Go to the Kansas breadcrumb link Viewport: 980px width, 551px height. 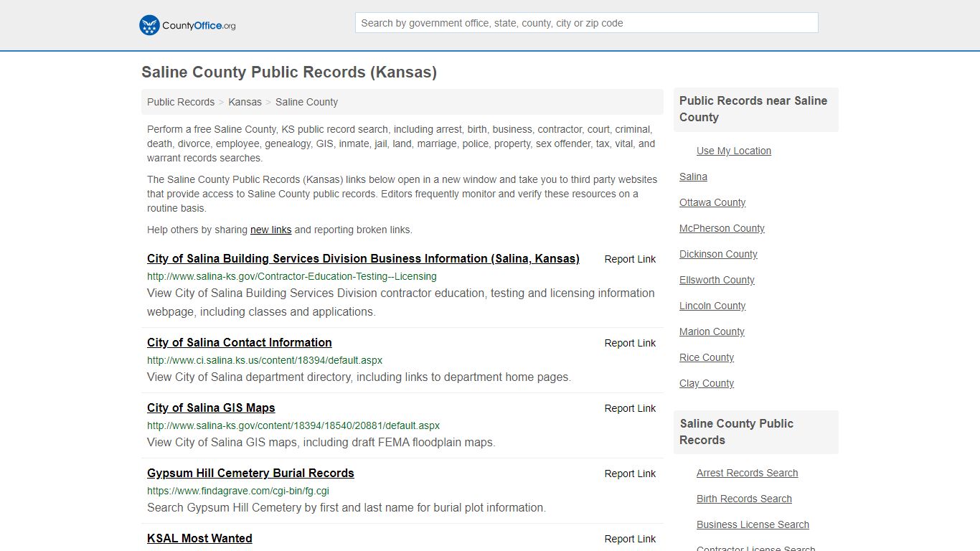pyautogui.click(x=245, y=102)
